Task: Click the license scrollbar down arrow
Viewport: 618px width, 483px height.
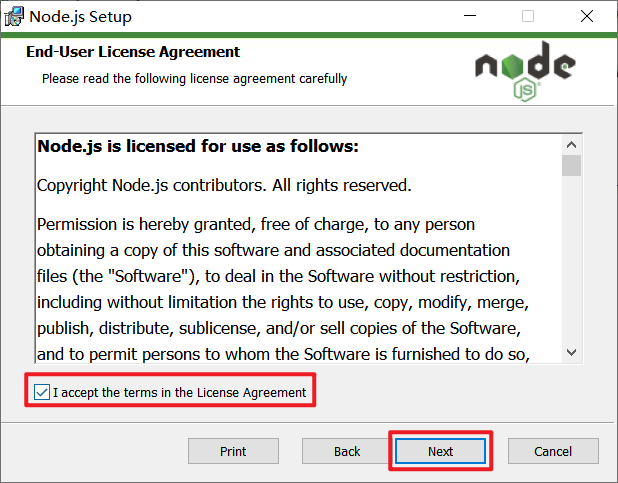Action: 571,352
